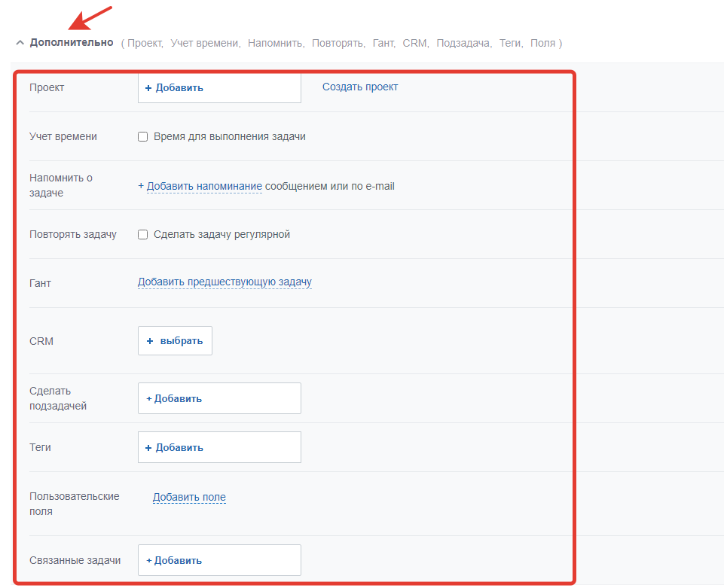
Task: Click the Теги row label
Action: click(40, 447)
